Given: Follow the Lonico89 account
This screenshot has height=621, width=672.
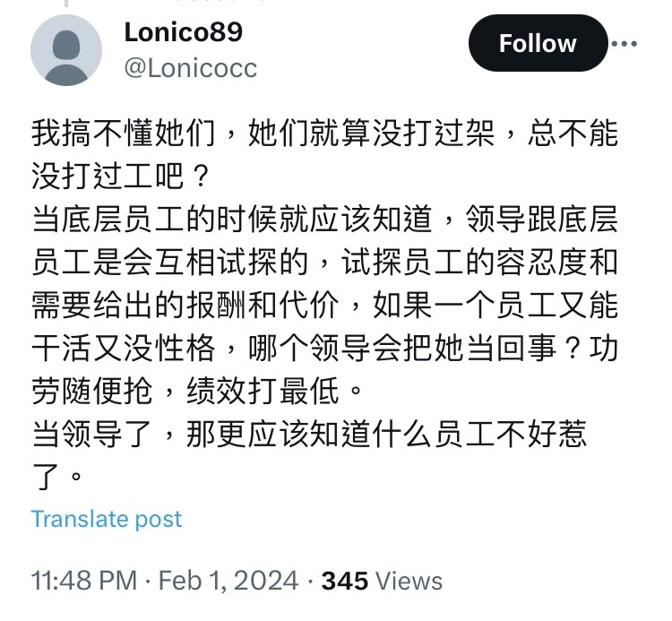Looking at the screenshot, I should coord(538,43).
